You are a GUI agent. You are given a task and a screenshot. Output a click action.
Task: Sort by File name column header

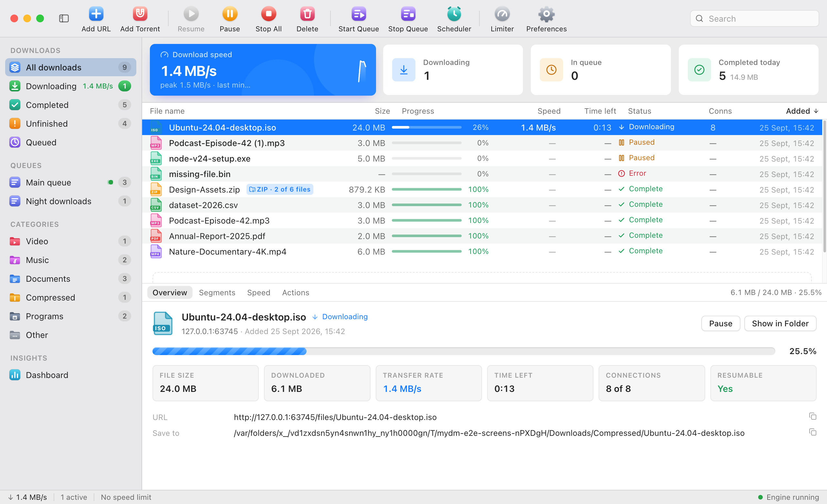point(167,111)
